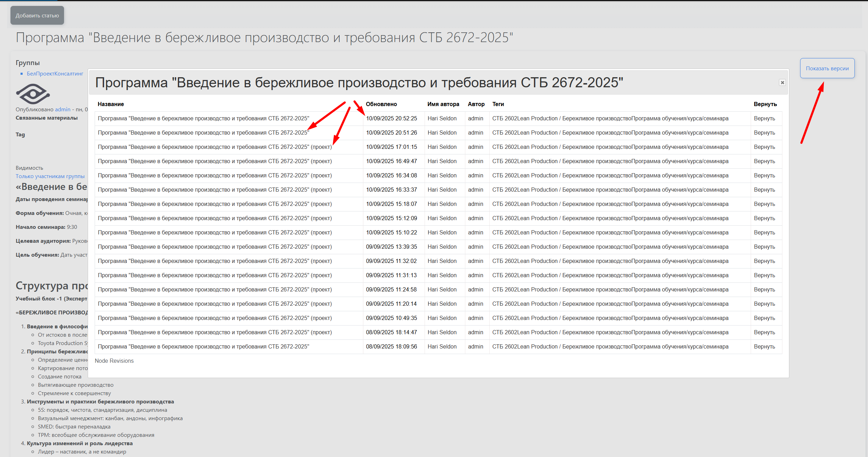Click the 'Теги' column header
The height and width of the screenshot is (457, 868).
tap(498, 104)
